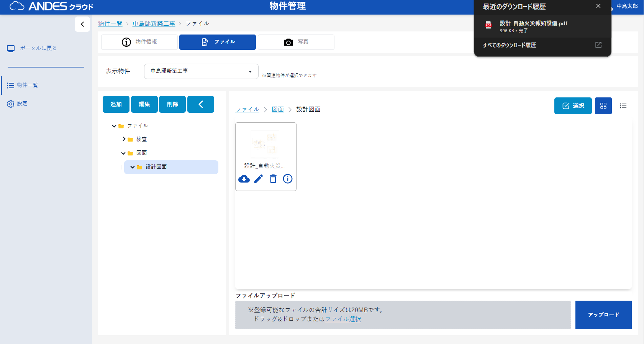Viewport: 644px width, 344px height.
Task: Click the back arrow button in folder toolbar
Action: pos(201,104)
